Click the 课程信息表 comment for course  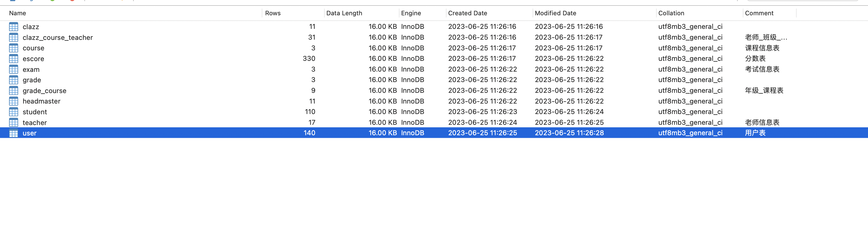coord(762,48)
